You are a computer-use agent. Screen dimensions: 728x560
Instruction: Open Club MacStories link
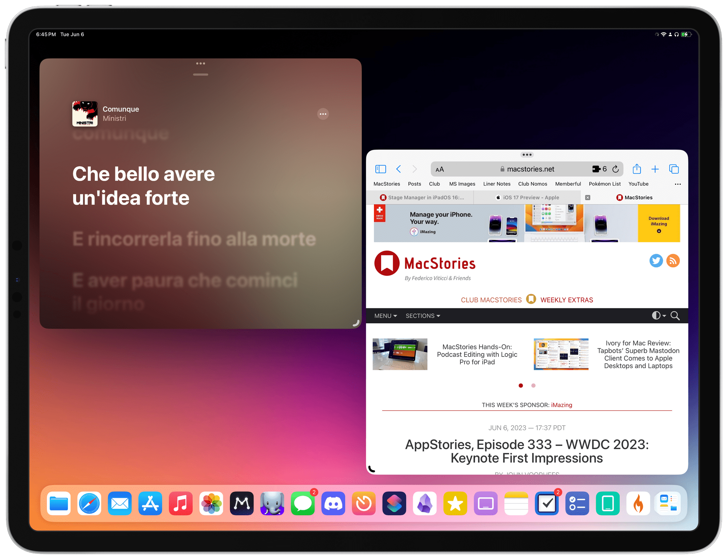tap(491, 300)
